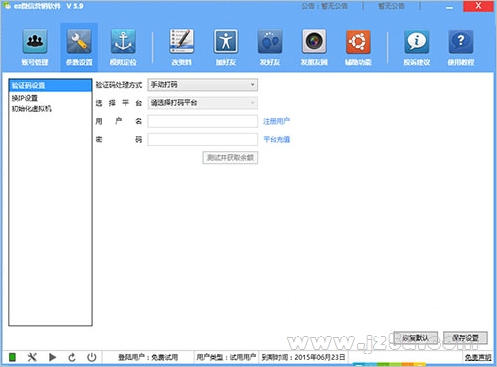This screenshot has height=367, width=497.
Task: Open the 改资料 notepad icon
Action: (x=181, y=42)
